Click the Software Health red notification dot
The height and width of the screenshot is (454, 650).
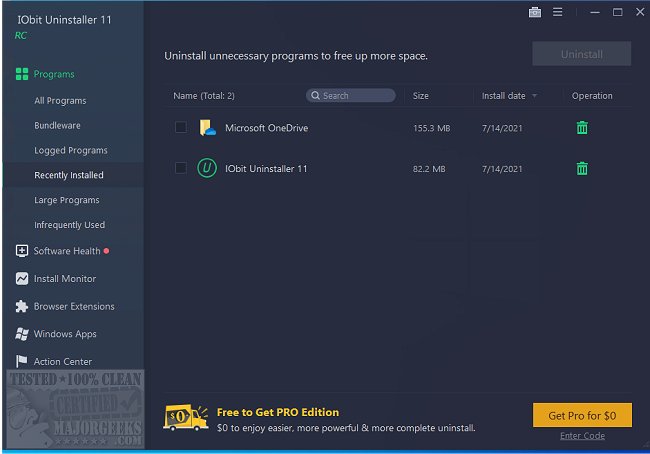point(107,251)
